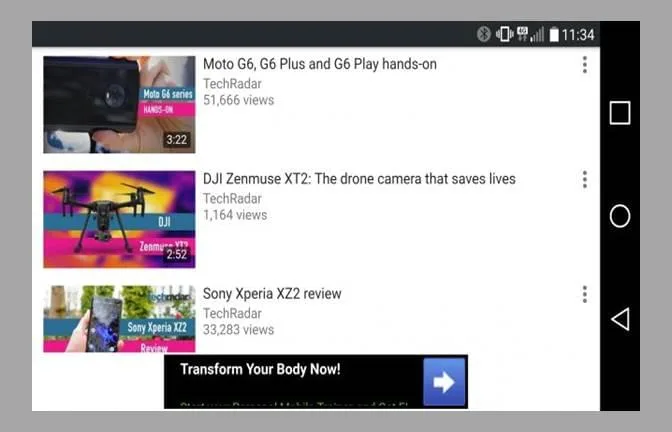Click the 3:22 duration badge

click(x=177, y=140)
